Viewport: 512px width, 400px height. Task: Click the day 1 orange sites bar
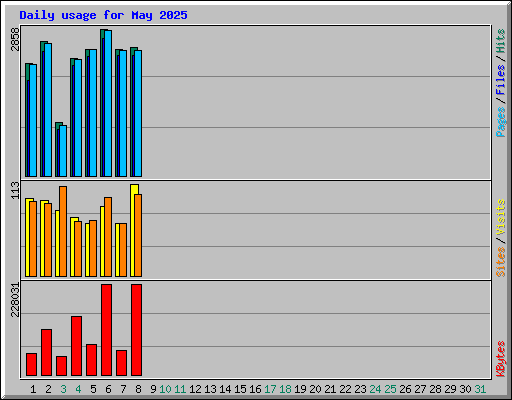pos(33,239)
